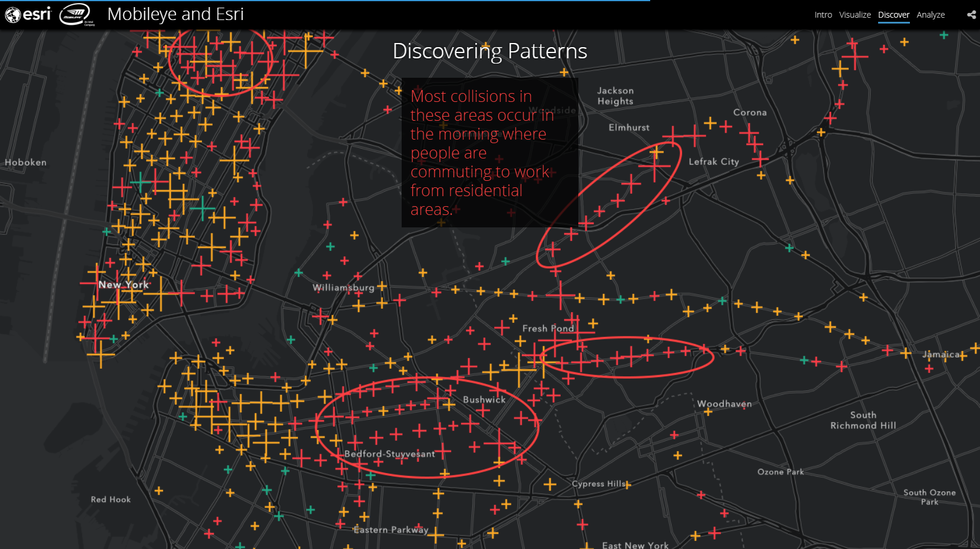
Task: Click the Fresh Pond map label
Action: point(547,329)
